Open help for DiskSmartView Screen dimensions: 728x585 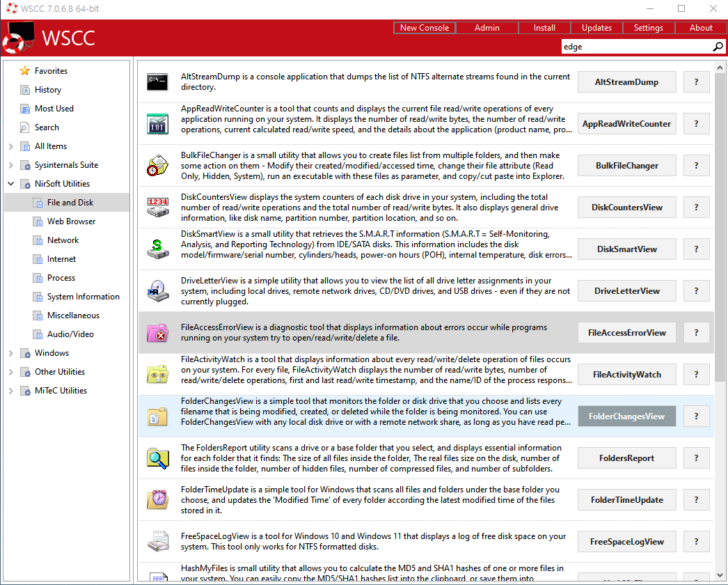click(696, 249)
